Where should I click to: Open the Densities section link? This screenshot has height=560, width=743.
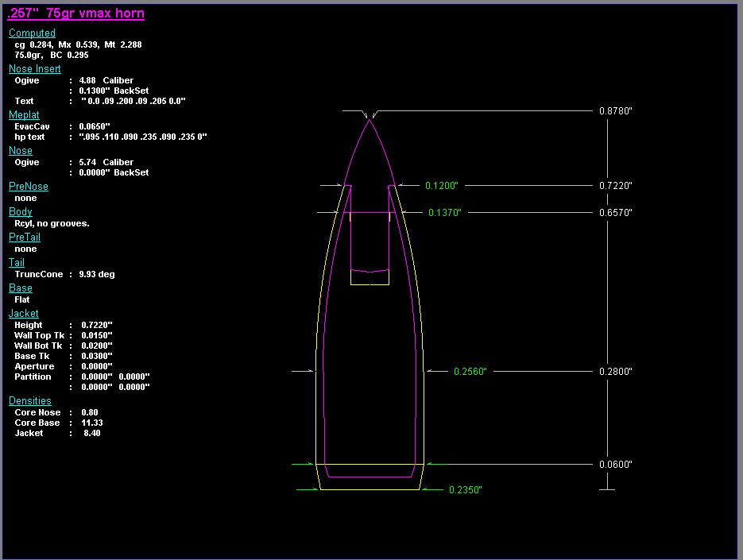coord(30,400)
